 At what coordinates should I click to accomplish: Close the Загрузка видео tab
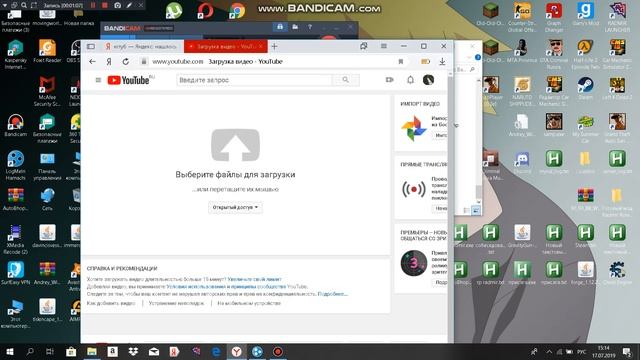260,47
